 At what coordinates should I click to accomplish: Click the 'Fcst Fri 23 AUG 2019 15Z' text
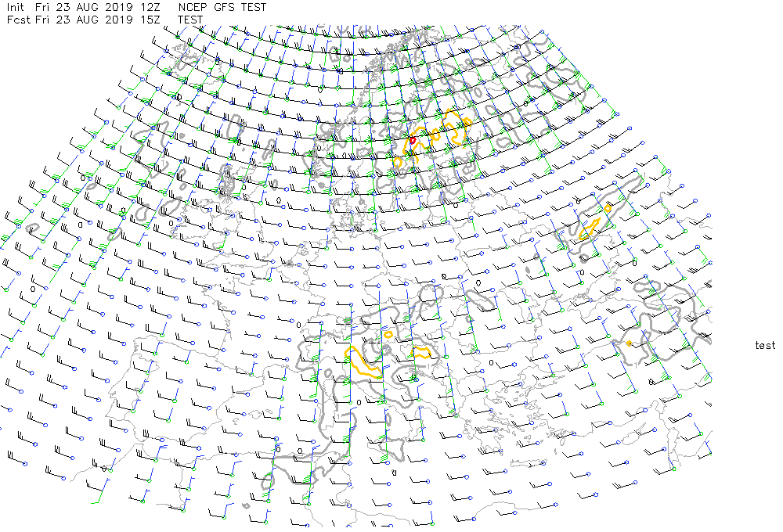[84, 20]
